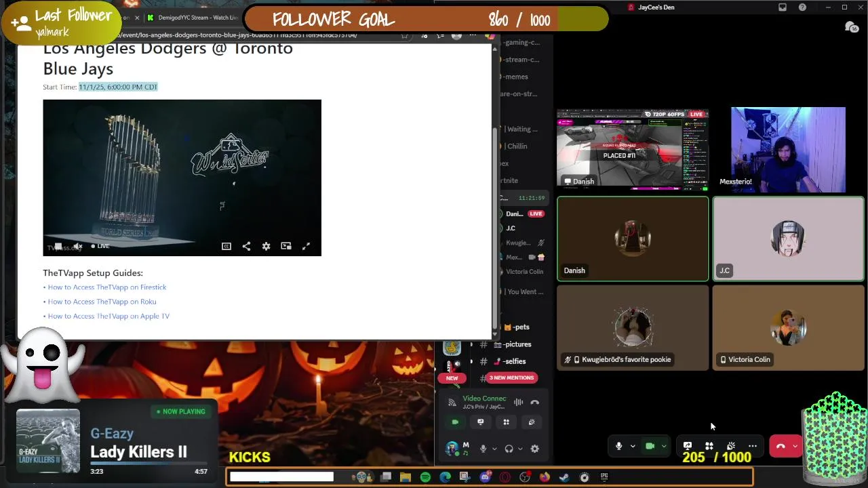
Task: Open the -pictures Discord channel
Action: [517, 344]
